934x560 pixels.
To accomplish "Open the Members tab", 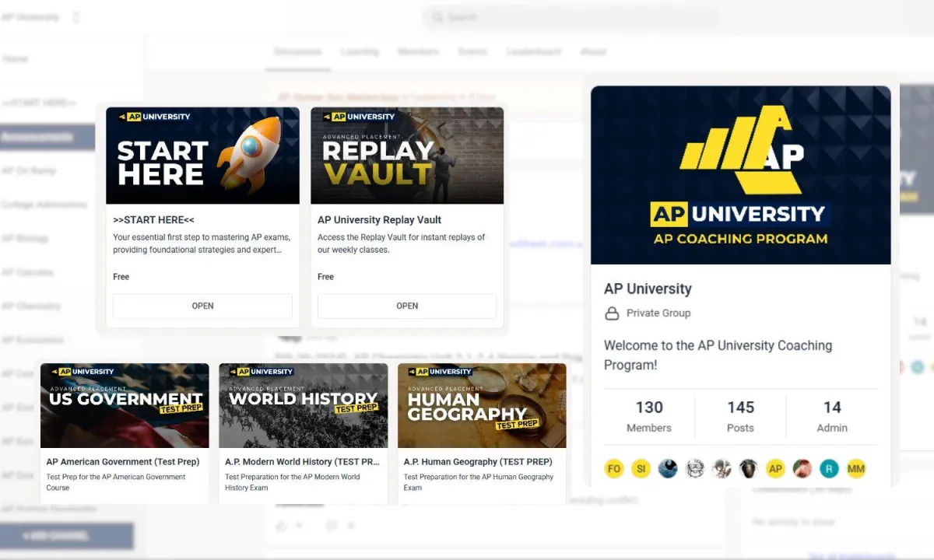I will click(x=418, y=52).
